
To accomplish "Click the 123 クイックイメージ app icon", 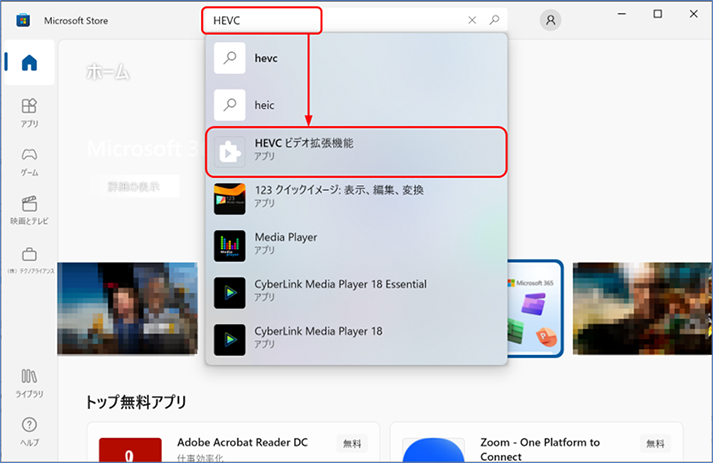I will pos(230,199).
